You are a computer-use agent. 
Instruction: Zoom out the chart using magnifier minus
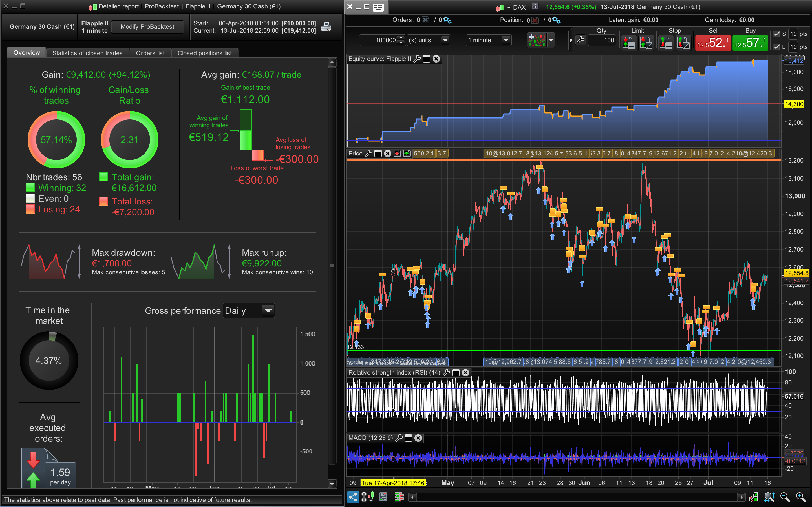pos(785,497)
